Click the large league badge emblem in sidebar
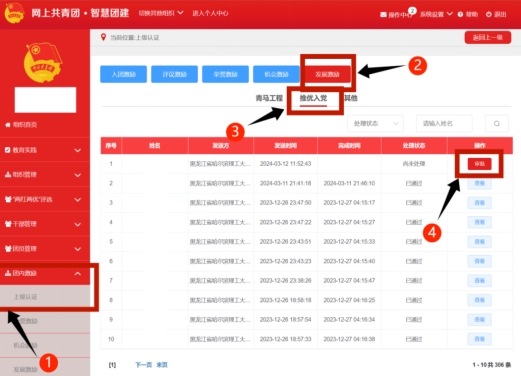Viewport: 521px width, 376px height. coord(43,62)
